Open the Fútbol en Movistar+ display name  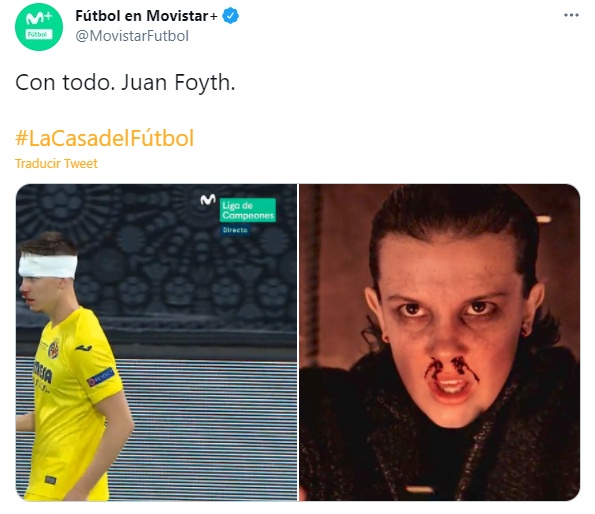(146, 16)
